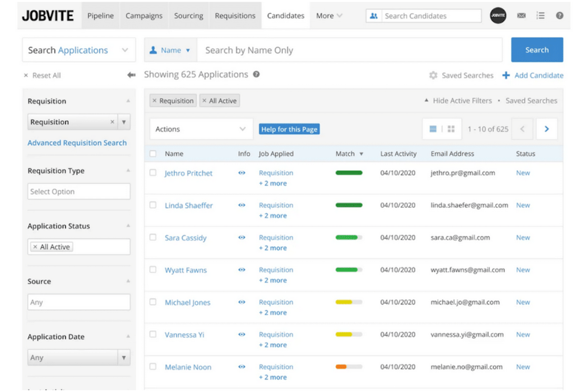Switch to grid view layout
This screenshot has width=588, height=392.
(x=451, y=129)
